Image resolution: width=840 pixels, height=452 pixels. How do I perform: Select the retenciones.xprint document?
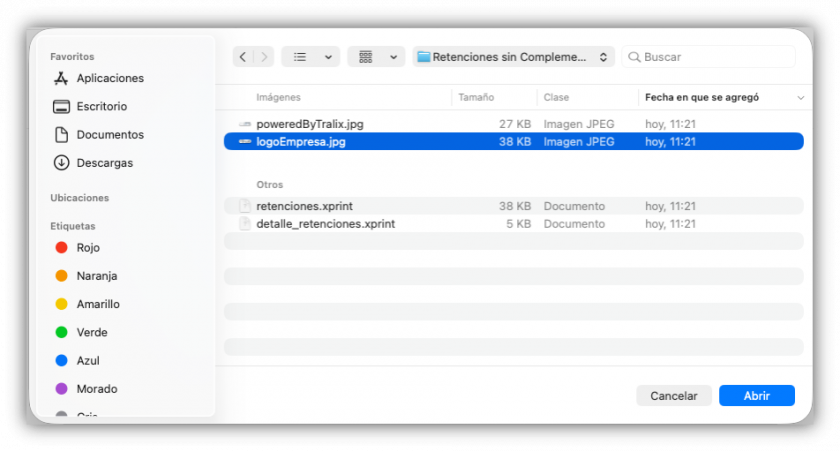513,206
